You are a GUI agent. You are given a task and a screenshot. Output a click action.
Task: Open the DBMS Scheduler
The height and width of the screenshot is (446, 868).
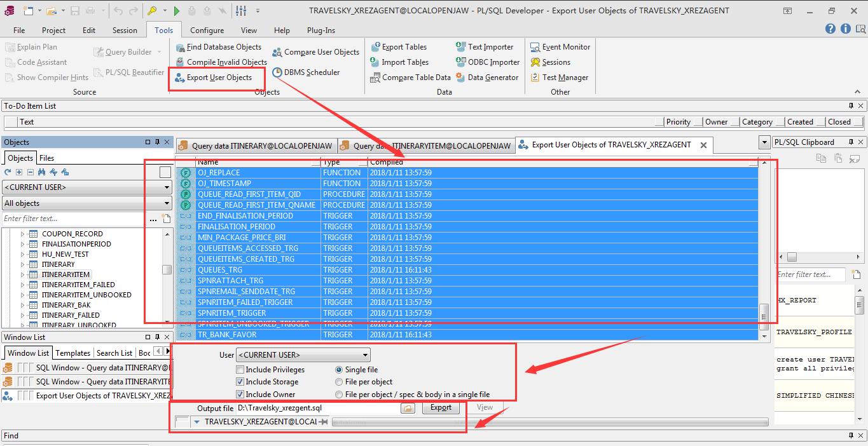[x=278, y=72]
